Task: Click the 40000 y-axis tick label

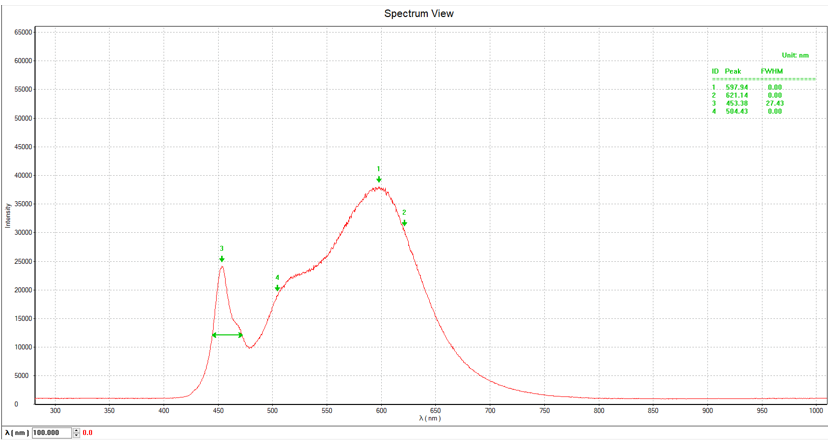Action: coord(23,175)
